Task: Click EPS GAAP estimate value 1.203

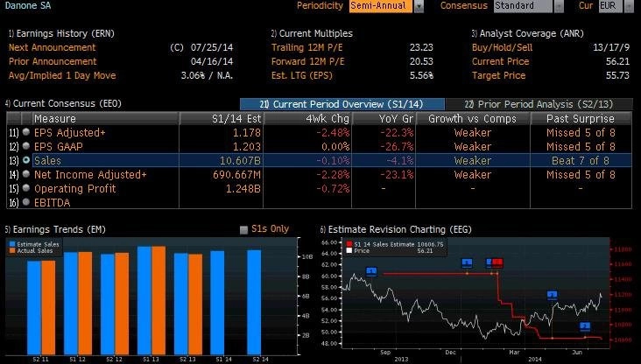Action: point(247,146)
